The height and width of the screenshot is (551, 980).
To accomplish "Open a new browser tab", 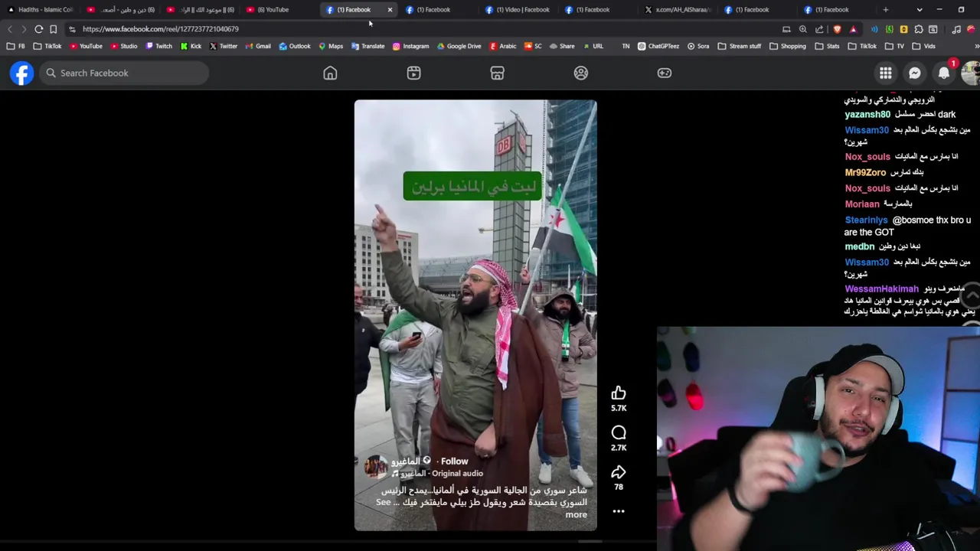I will tap(886, 10).
